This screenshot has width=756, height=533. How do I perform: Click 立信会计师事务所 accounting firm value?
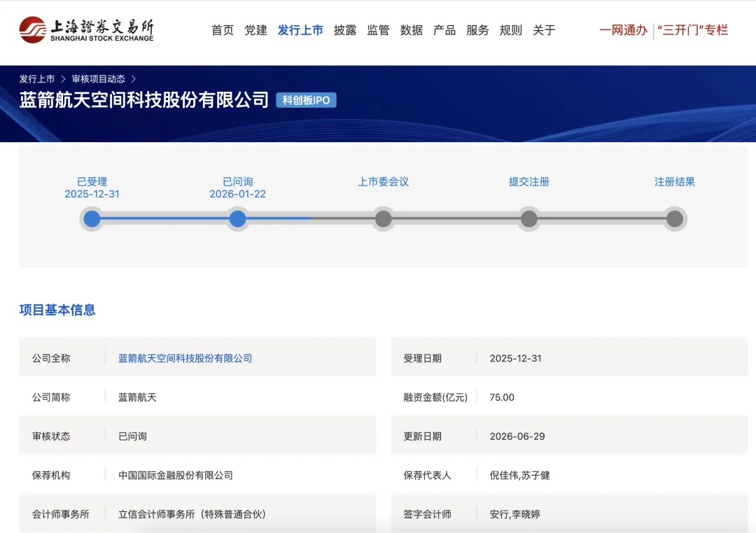(192, 514)
